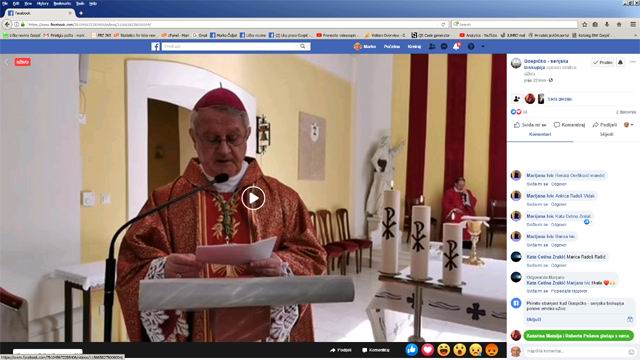This screenshot has width=640, height=360.
Task: Open the QR Code generator bookmark
Action: pyautogui.click(x=431, y=36)
